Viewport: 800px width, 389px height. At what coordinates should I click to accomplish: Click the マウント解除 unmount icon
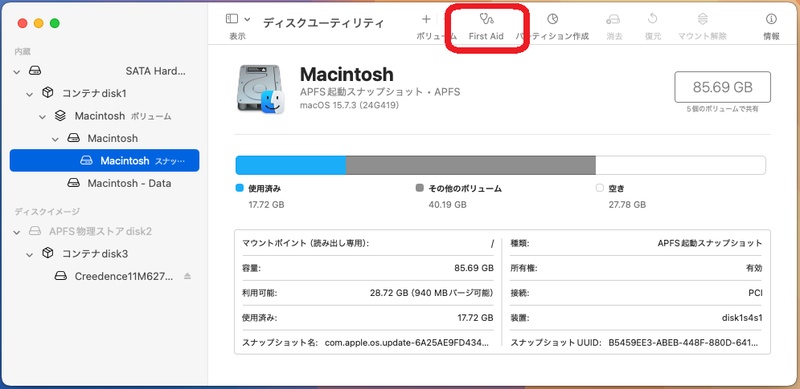[703, 19]
